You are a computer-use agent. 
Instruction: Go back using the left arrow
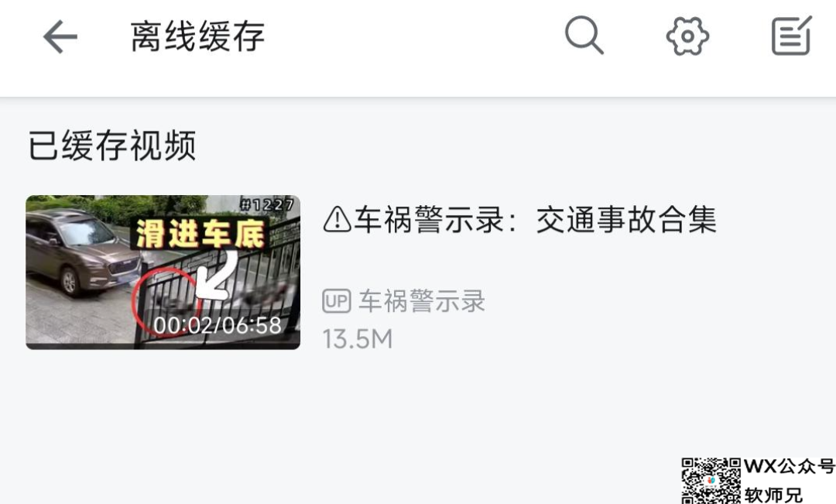tap(60, 37)
